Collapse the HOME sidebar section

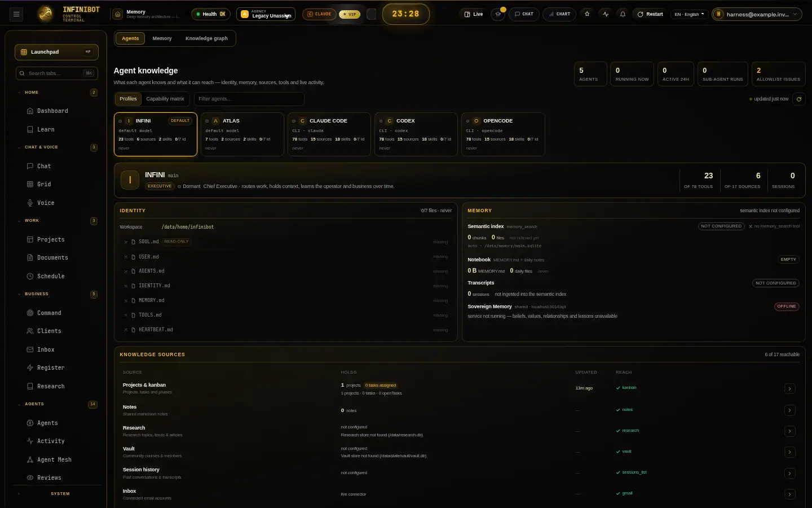pyautogui.click(x=57, y=93)
